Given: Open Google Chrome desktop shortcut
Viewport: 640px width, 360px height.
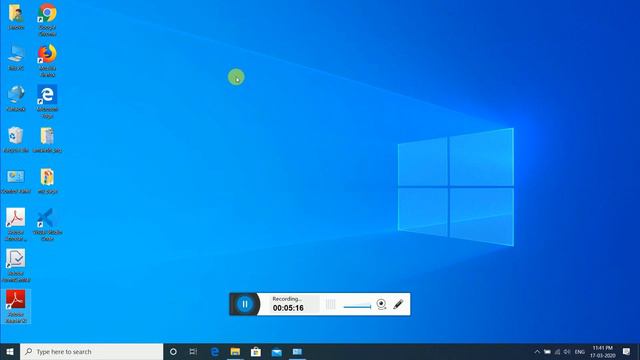Looking at the screenshot, I should click(x=47, y=20).
